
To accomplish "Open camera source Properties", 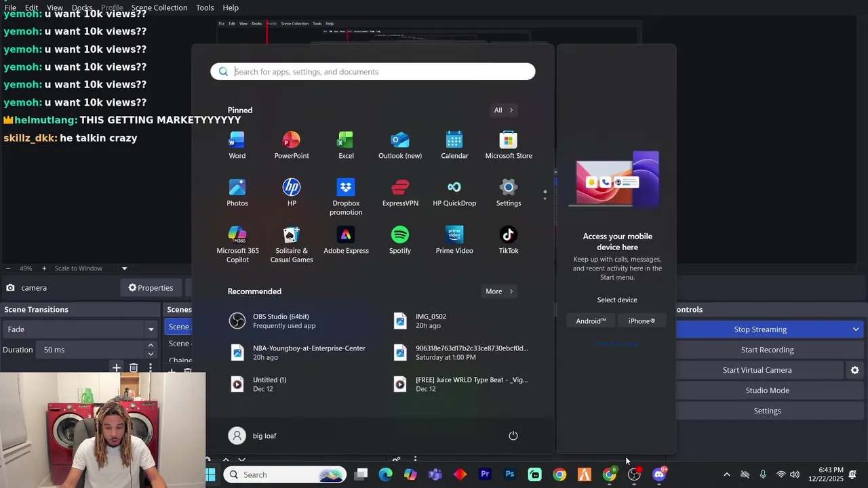I will point(151,287).
